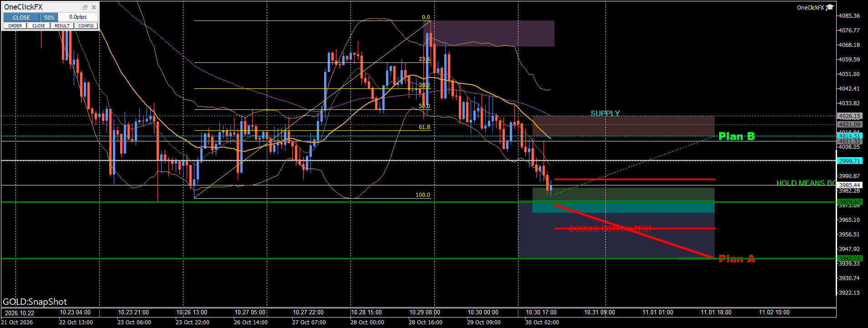Screen dimensions: 868x328
Task: Click the Fibonacci 100.0 level label
Action: pyautogui.click(x=422, y=195)
